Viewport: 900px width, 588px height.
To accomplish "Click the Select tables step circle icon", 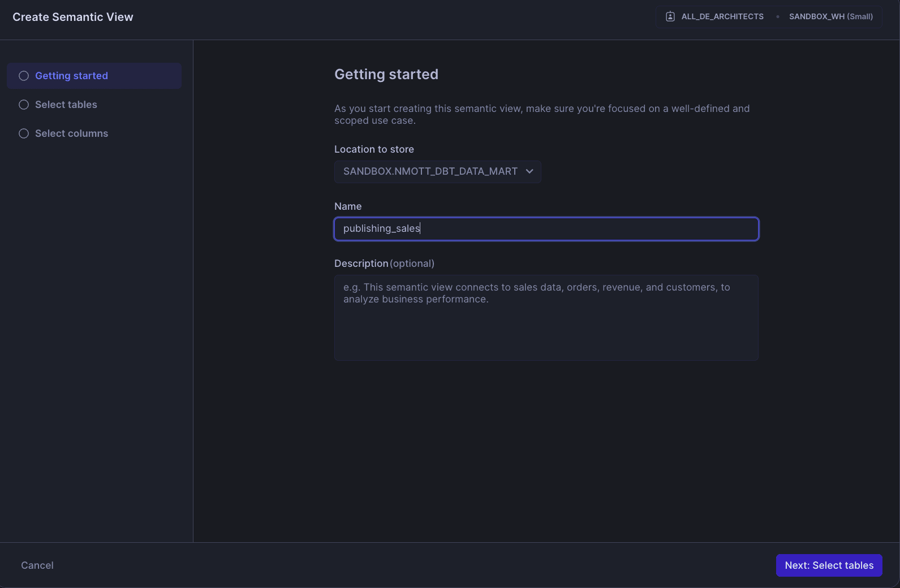I will pos(24,105).
